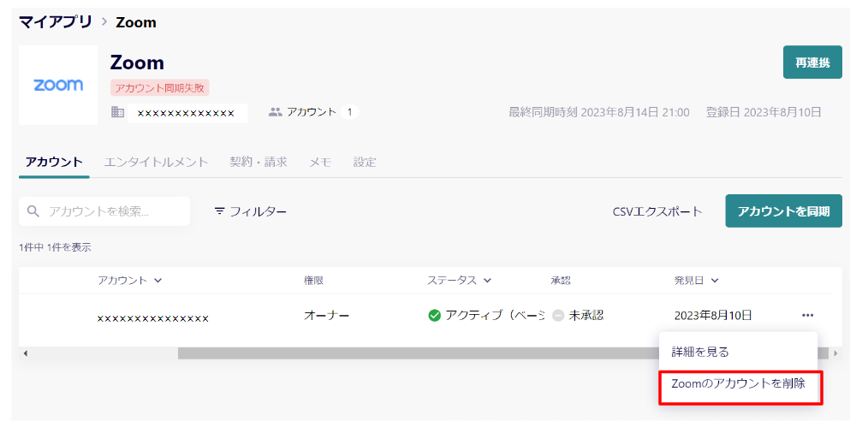Click the 権限 column header
The height and width of the screenshot is (427, 868).
tap(314, 281)
